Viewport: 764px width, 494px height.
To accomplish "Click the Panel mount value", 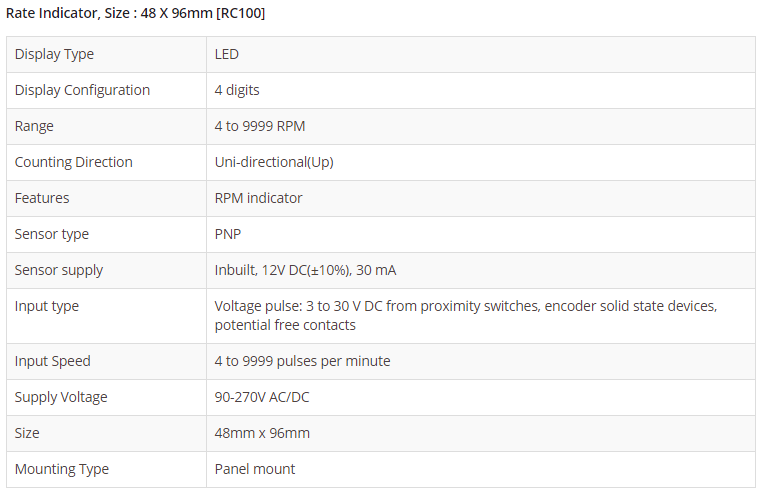I will (x=255, y=469).
